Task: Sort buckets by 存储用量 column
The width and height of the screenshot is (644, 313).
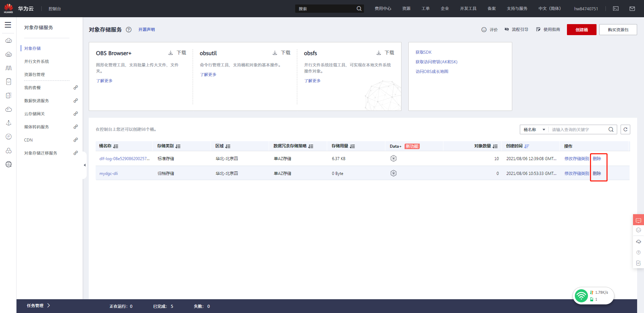Action: pyautogui.click(x=352, y=146)
